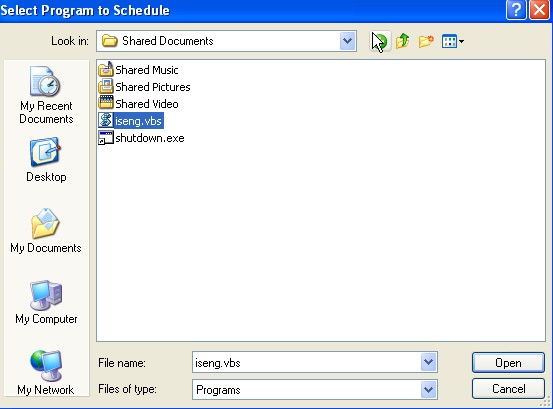553x409 pixels.
Task: Open My Computer in places bar
Action: pyautogui.click(x=46, y=302)
